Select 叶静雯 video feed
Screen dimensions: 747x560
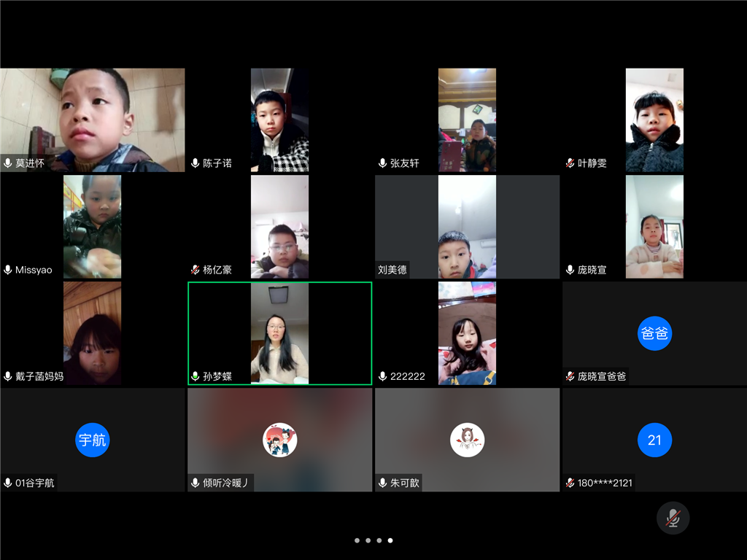(x=654, y=120)
